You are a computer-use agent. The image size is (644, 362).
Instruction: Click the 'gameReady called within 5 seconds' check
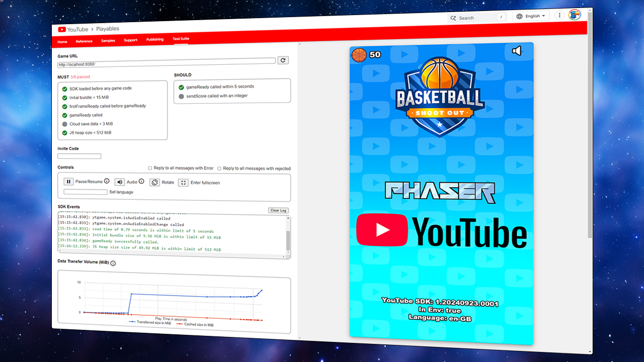click(181, 87)
